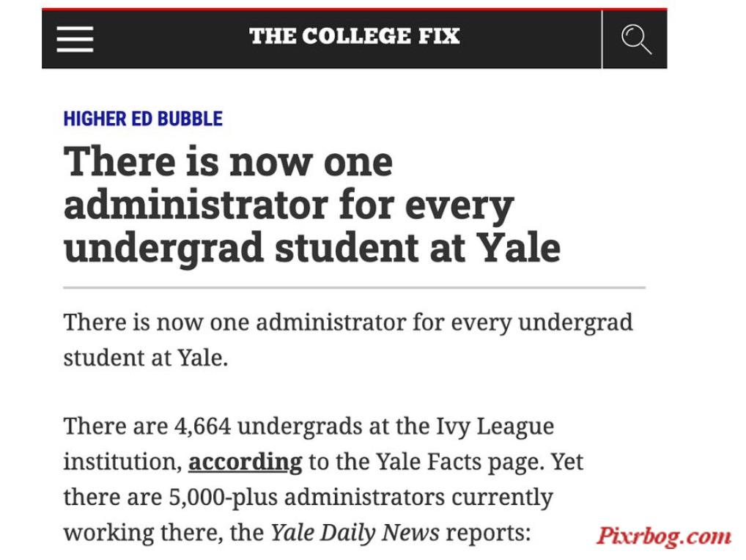Click the article headline about Yale administrators

312,205
